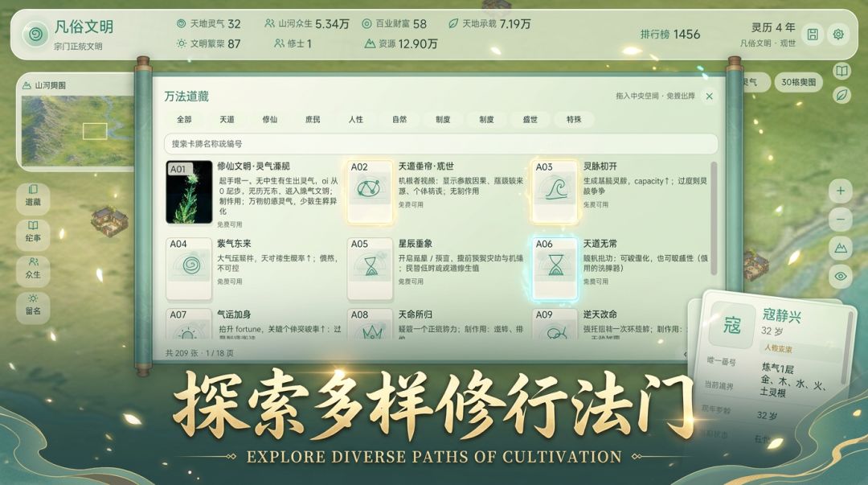Screen dimensions: 868x485
Task: Click the 拖入中央空间 hint text
Action: [656, 96]
